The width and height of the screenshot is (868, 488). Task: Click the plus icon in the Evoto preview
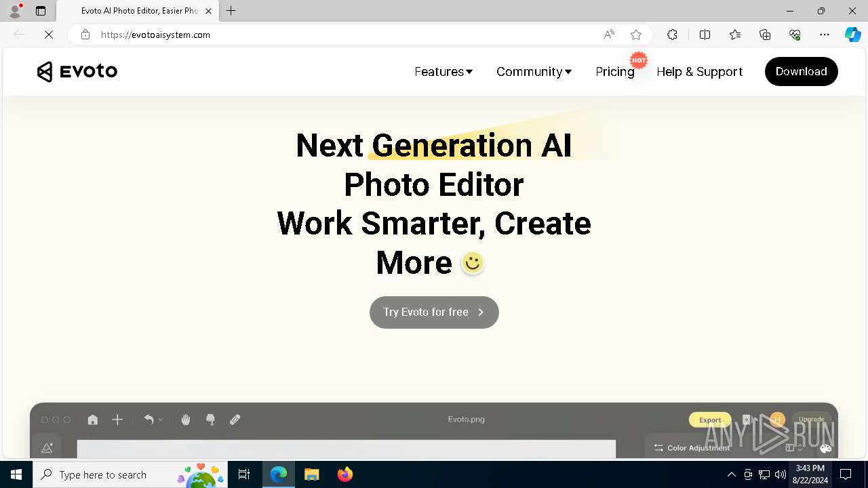(x=117, y=420)
